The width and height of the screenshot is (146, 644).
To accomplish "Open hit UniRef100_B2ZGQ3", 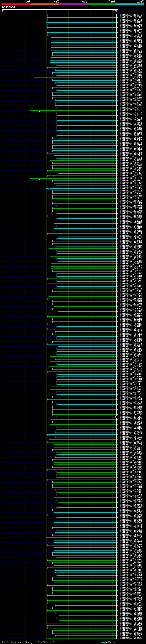I will tap(131, 25).
